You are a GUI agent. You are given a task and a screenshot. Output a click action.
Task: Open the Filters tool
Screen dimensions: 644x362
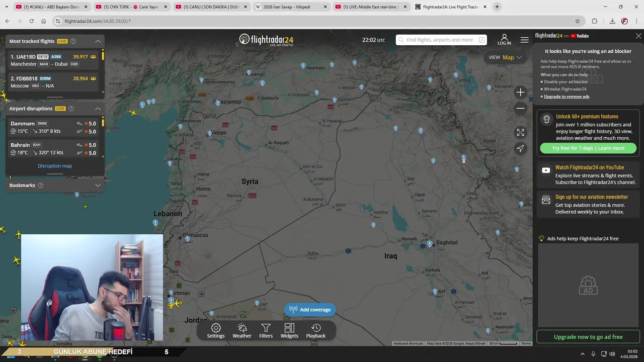[x=266, y=331]
